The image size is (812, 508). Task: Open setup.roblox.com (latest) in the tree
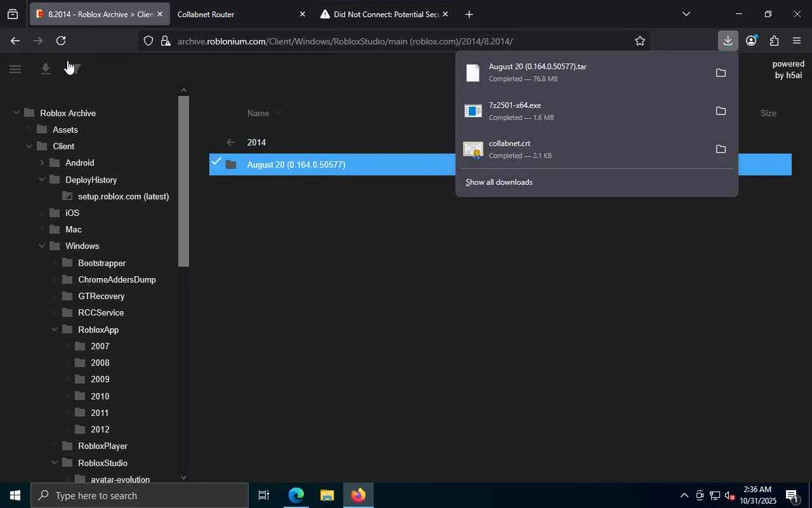tap(124, 196)
